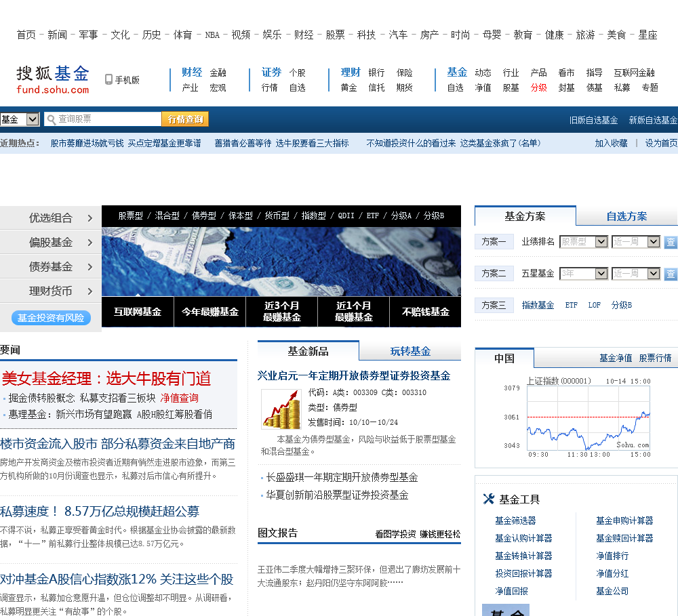Viewport: 678px width, 616px height.
Task: Open the mobile version phone icon
Action: click(x=108, y=79)
